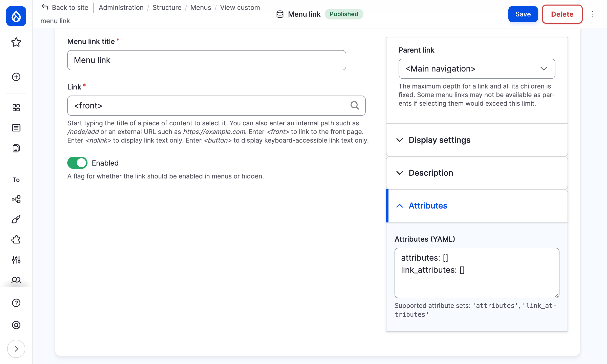Click the search magnifier in the Link field

[355, 105]
